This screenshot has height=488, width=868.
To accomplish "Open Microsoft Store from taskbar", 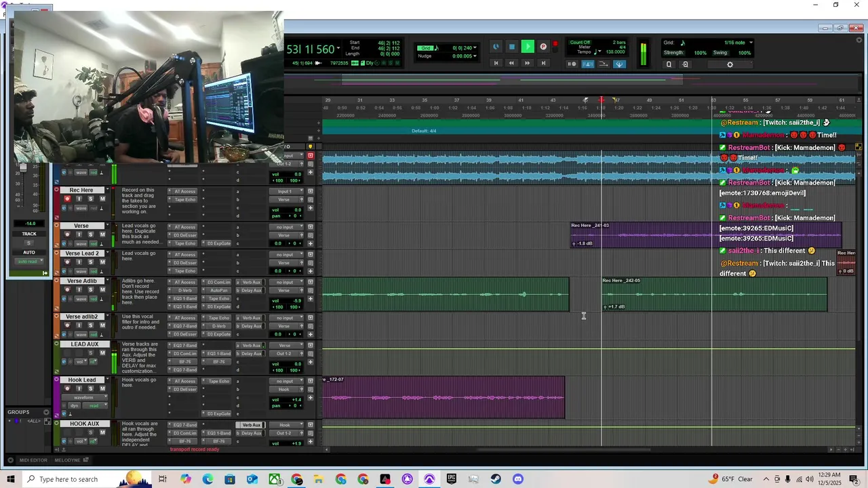I will point(230,479).
